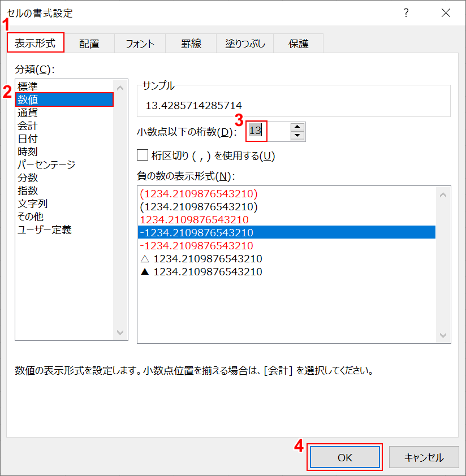Confirm settings with the OK button
This screenshot has width=466, height=476.
coord(344,457)
